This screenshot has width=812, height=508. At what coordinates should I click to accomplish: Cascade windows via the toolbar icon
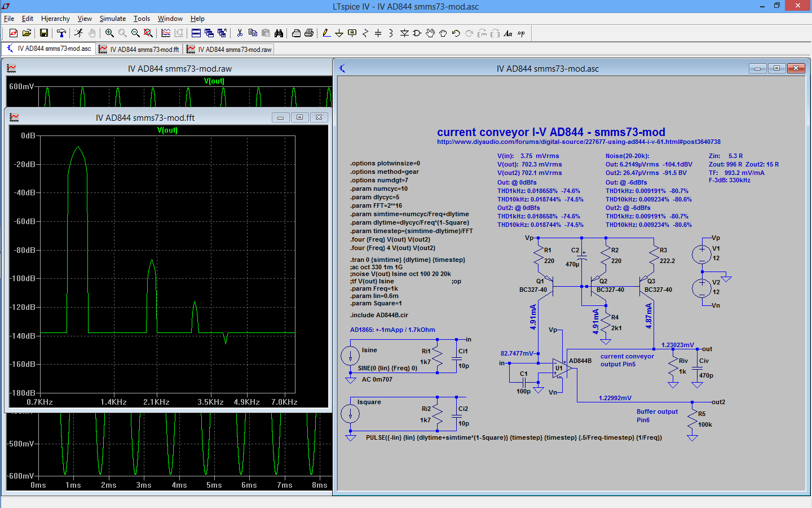point(209,33)
